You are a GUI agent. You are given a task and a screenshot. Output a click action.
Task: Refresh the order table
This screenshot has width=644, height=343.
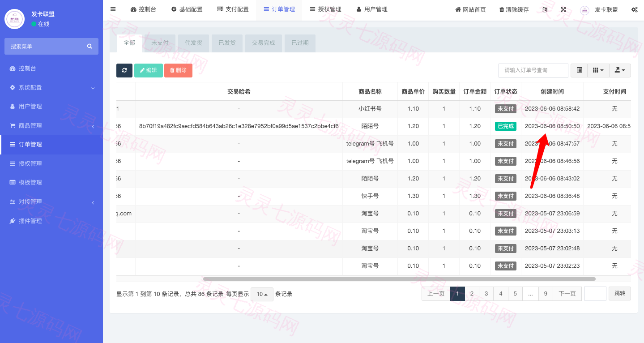pyautogui.click(x=124, y=70)
